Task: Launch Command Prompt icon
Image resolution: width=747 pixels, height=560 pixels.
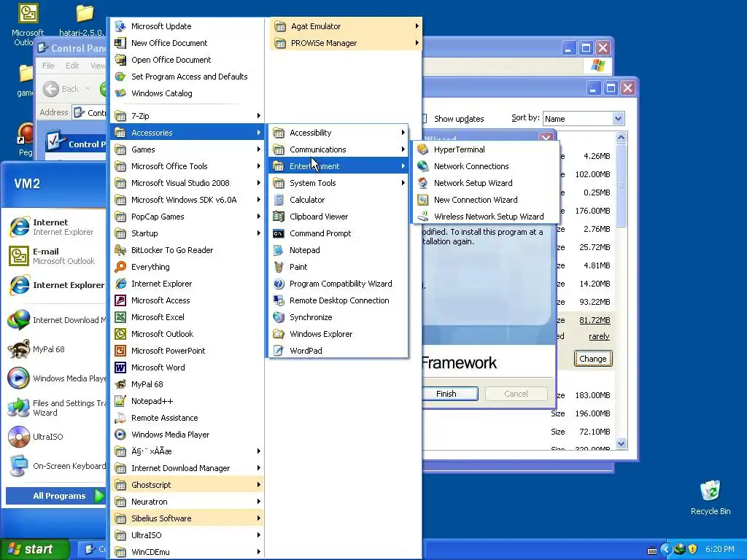Action: click(279, 233)
